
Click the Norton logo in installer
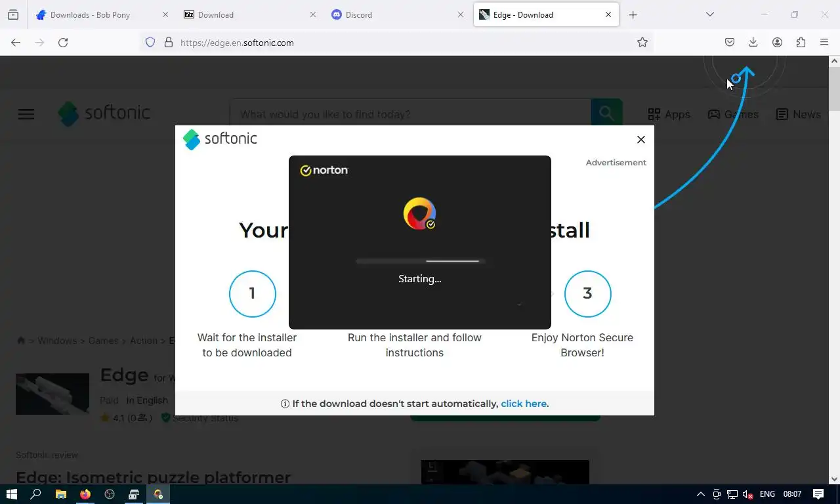coord(324,171)
